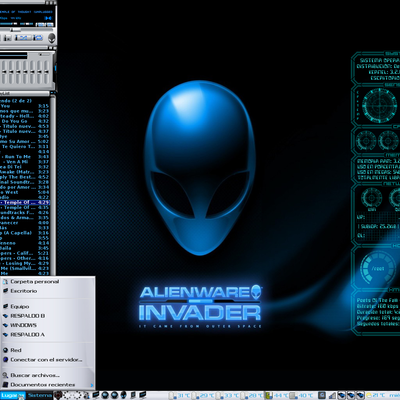Click the 28 °C temperature sensor in panel
400x400 pixels.
coord(251,396)
